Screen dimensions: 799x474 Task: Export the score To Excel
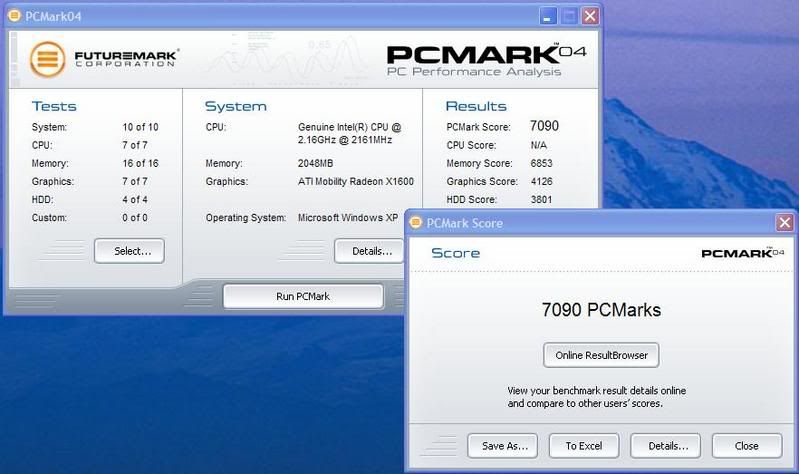[584, 446]
